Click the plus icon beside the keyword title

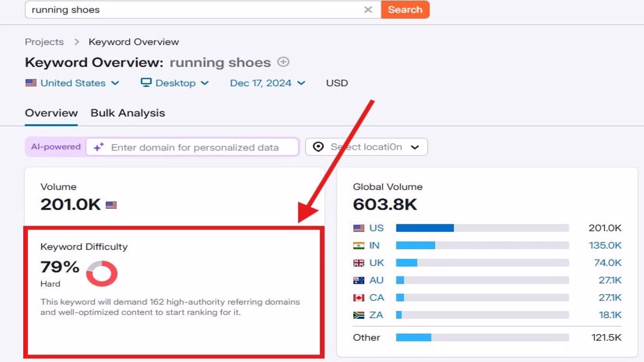(x=283, y=62)
